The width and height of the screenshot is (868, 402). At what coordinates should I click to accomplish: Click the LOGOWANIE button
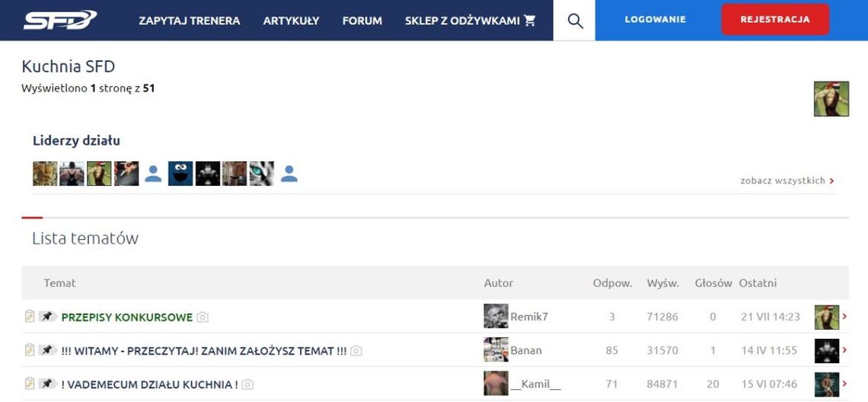tap(655, 20)
